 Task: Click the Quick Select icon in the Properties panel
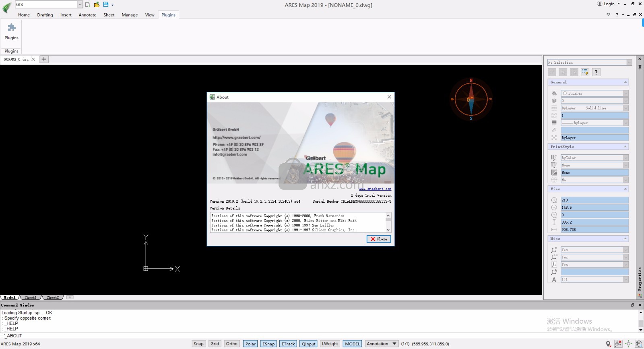click(585, 72)
